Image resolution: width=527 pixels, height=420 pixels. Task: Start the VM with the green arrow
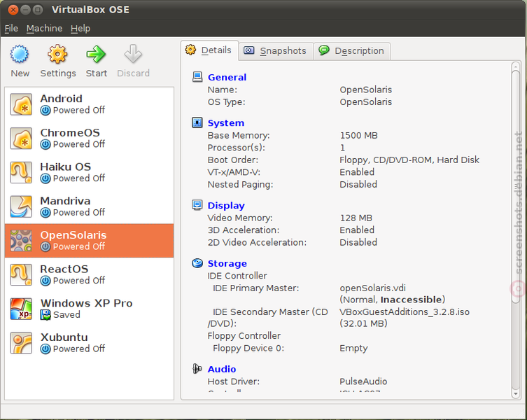96,54
